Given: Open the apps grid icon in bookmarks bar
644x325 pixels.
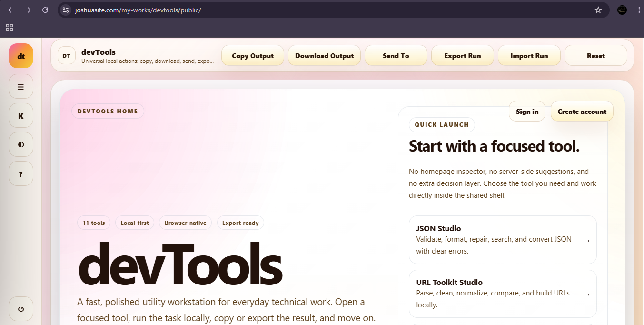Looking at the screenshot, I should tap(10, 28).
